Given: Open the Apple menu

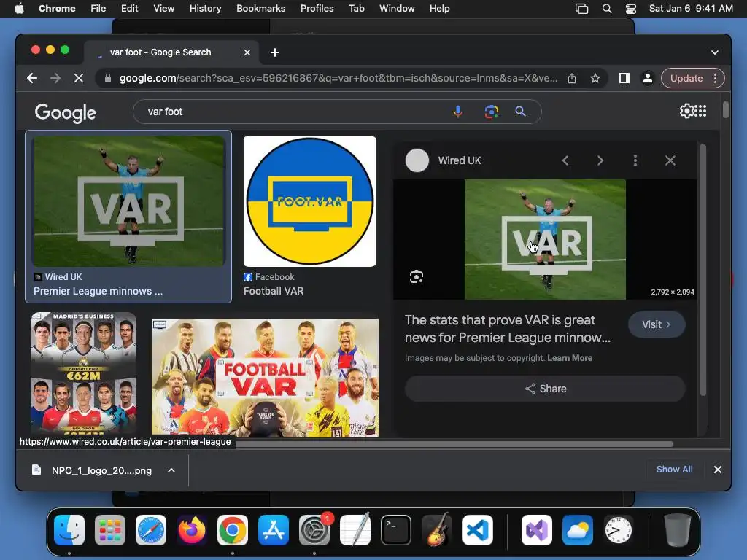Looking at the screenshot, I should coord(19,8).
